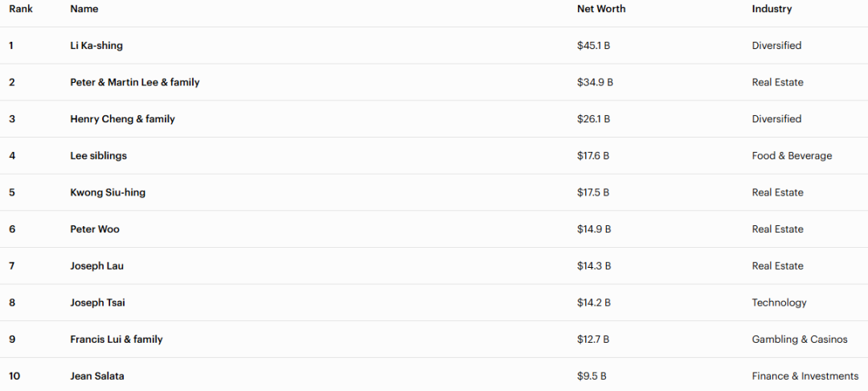This screenshot has width=868, height=391.
Task: Open Joseph Tsai's profile
Action: tap(97, 303)
